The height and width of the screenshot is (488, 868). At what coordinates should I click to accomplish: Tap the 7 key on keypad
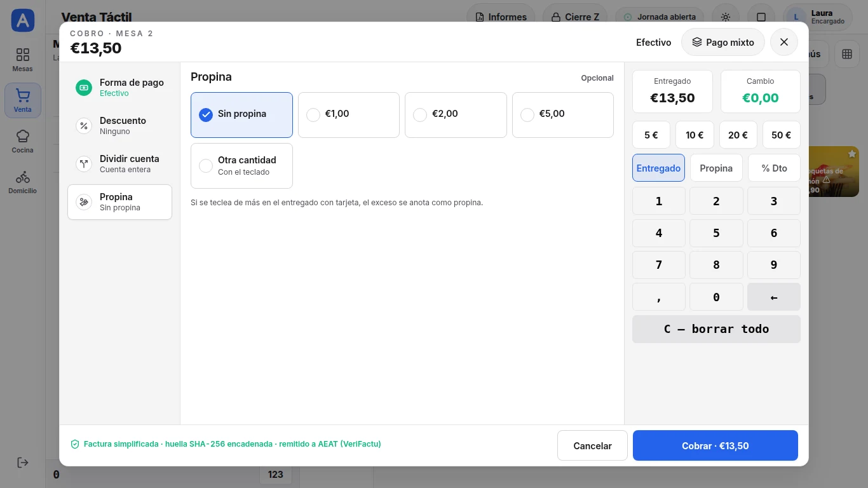pos(658,264)
